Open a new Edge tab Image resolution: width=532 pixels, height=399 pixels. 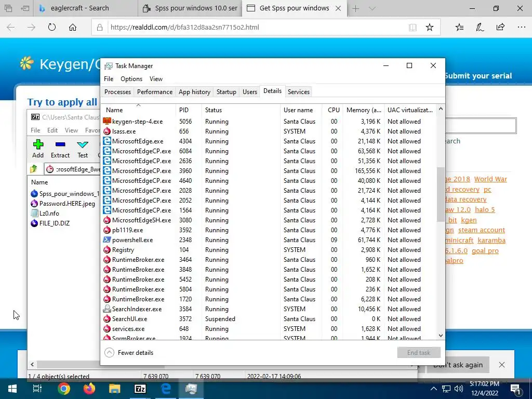point(355,8)
